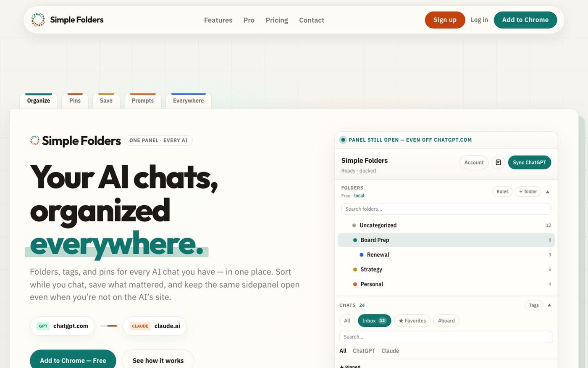Filter chats to ChatGPT source
This screenshot has height=368, width=588.
(x=364, y=351)
